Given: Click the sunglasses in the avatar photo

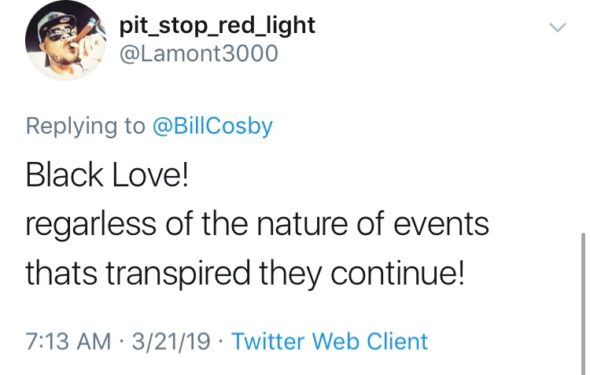Looking at the screenshot, I should [x=59, y=35].
